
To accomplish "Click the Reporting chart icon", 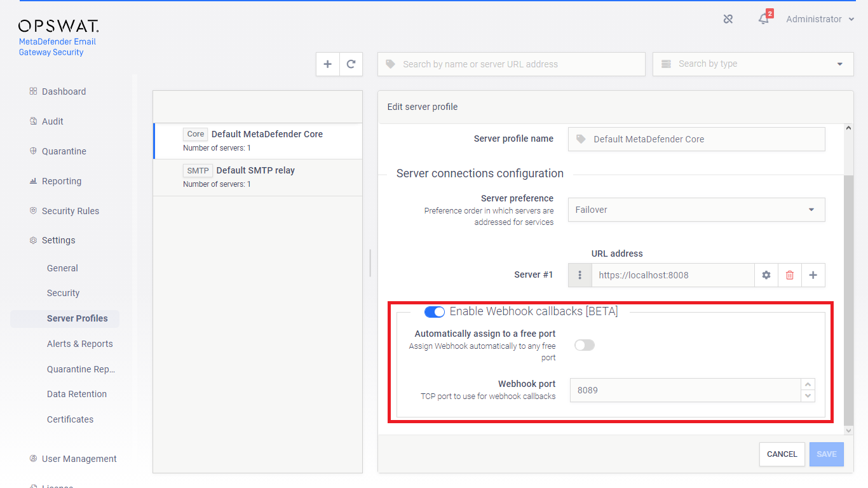I will (x=33, y=181).
